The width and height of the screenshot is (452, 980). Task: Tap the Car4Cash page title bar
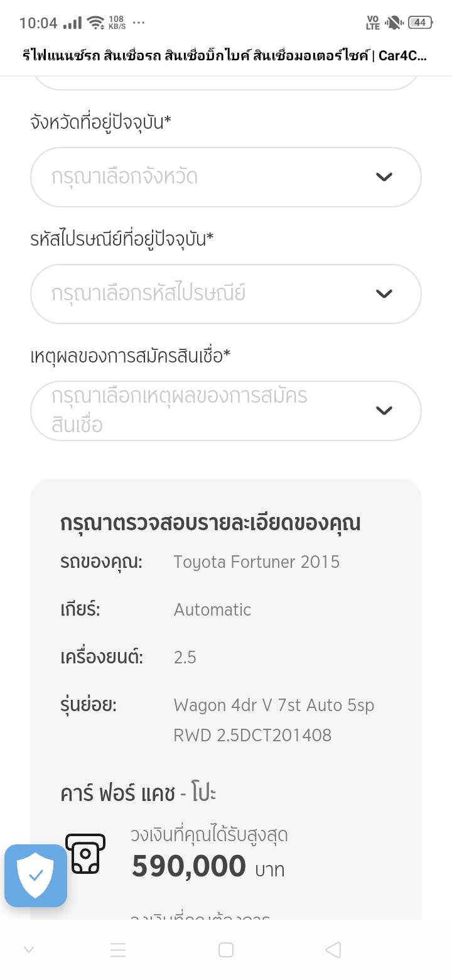click(x=225, y=56)
